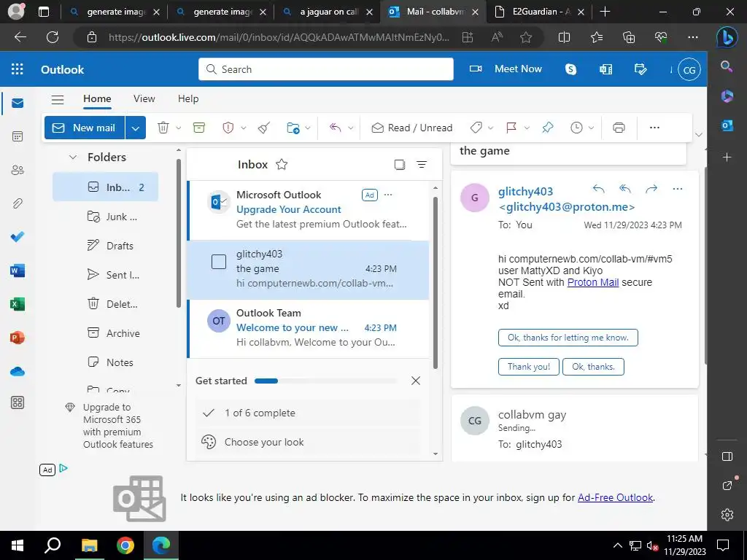The image size is (747, 560).
Task: Expand the Move to dropdown arrow
Action: tap(308, 128)
